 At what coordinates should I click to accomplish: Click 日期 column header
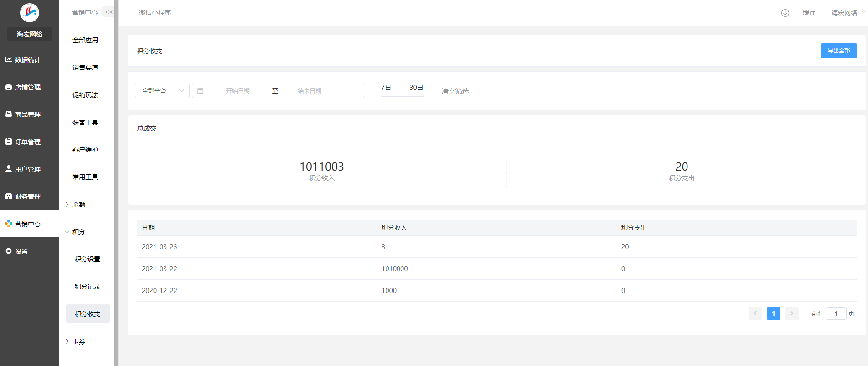(148, 228)
